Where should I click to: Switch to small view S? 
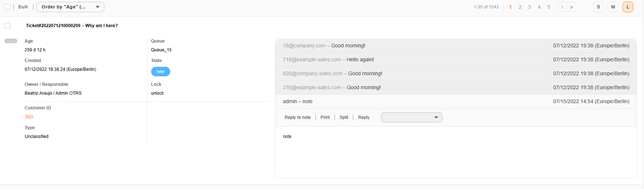point(598,7)
